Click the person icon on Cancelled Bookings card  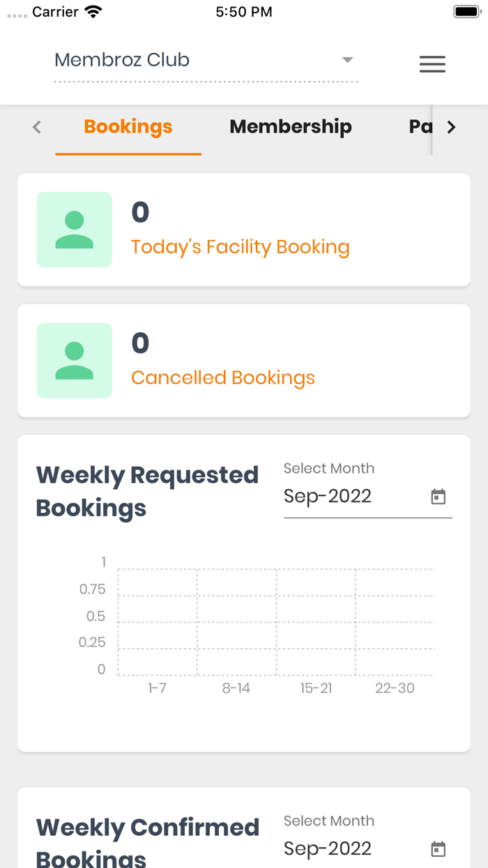74,360
